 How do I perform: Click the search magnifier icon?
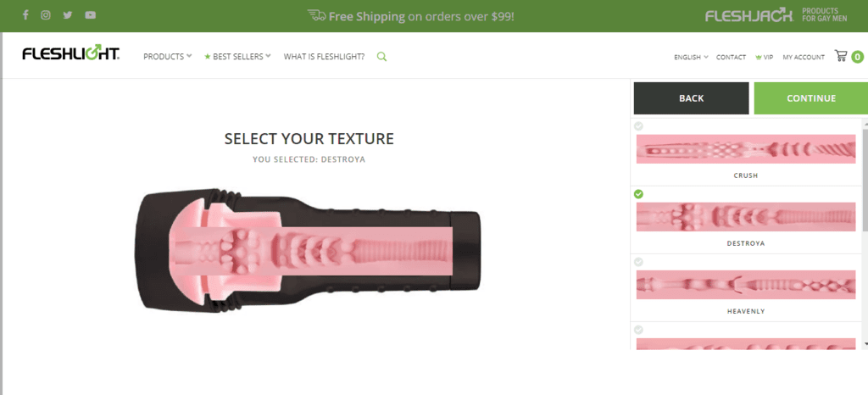point(381,57)
